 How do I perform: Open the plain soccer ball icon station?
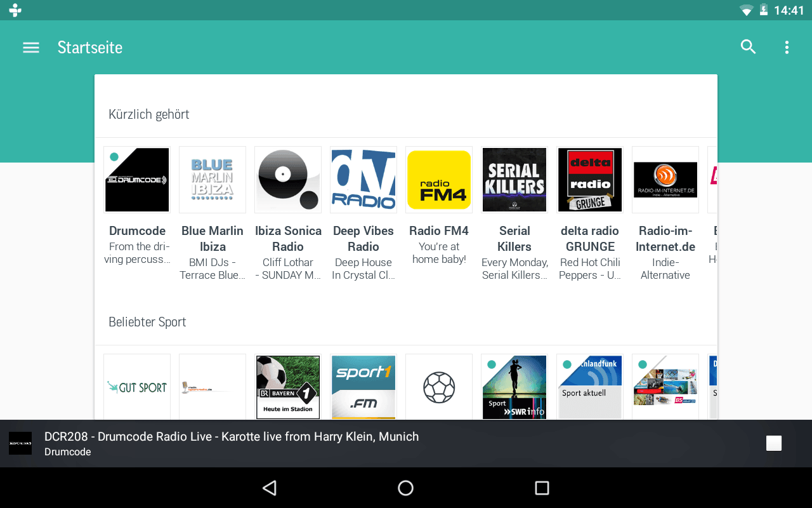pos(439,387)
